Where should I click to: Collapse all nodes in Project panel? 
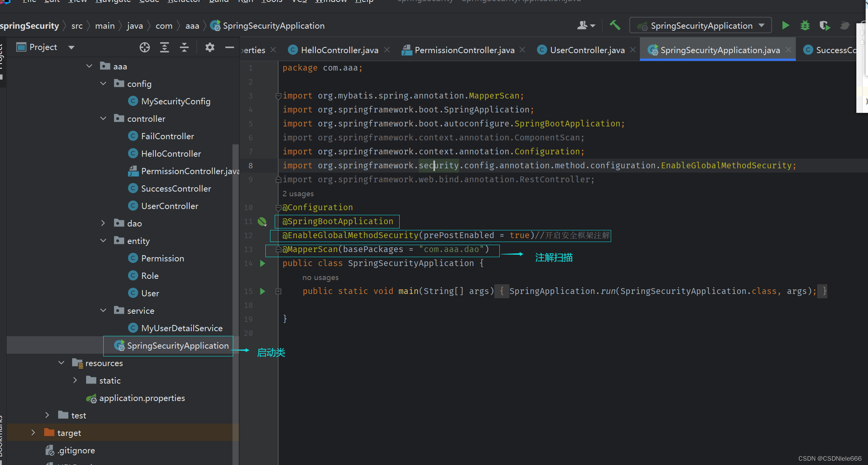coord(184,47)
